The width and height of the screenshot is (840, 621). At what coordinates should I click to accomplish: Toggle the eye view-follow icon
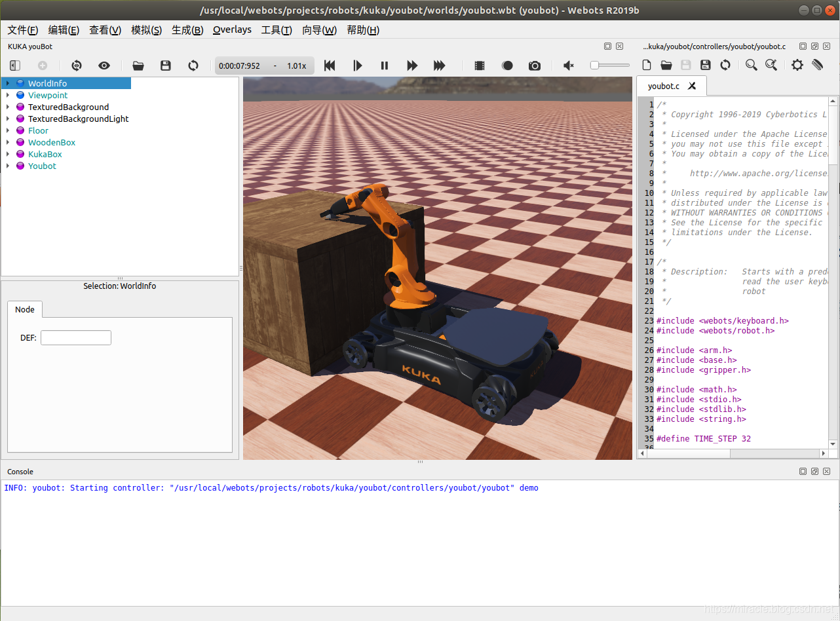tap(104, 66)
